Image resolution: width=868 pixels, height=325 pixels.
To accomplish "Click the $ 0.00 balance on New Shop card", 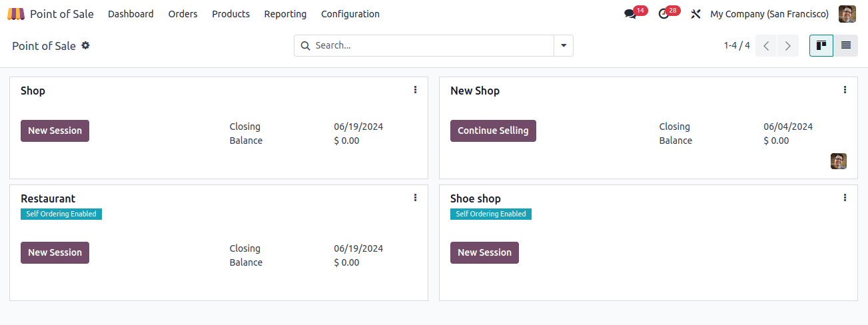I will [776, 141].
